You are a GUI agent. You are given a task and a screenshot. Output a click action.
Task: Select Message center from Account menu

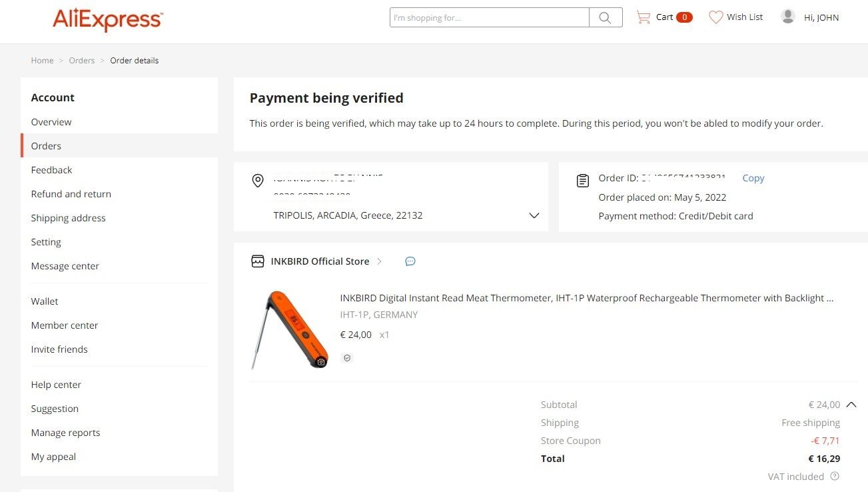coord(65,266)
